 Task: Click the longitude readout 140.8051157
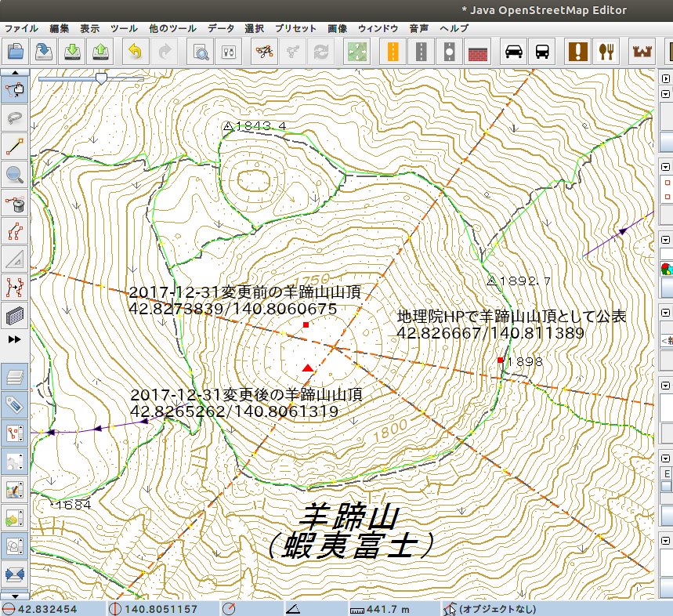click(x=161, y=609)
